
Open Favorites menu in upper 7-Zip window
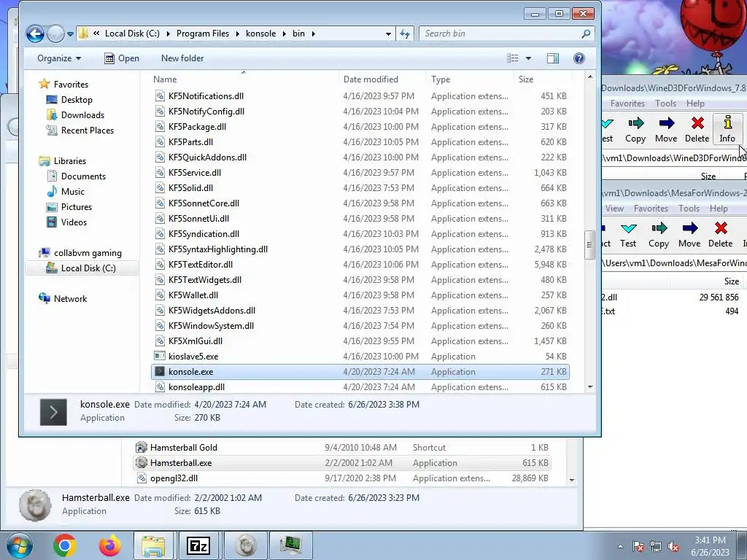click(x=627, y=104)
